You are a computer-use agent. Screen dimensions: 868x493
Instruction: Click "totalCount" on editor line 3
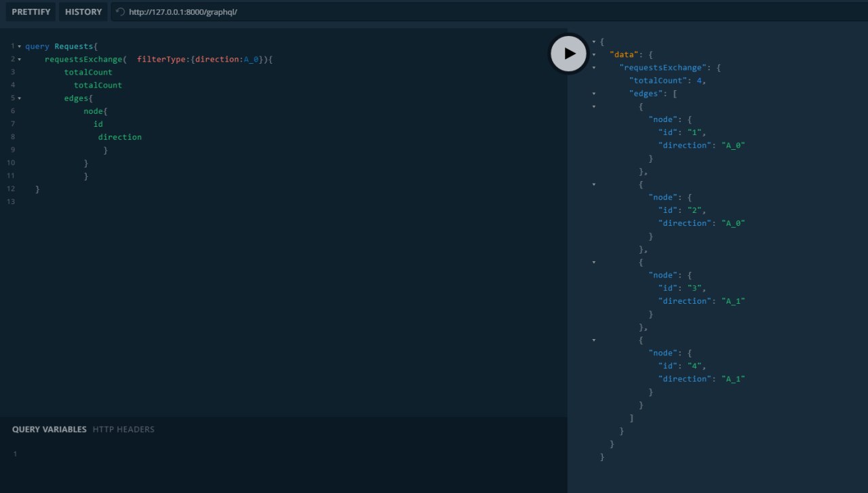pos(88,72)
